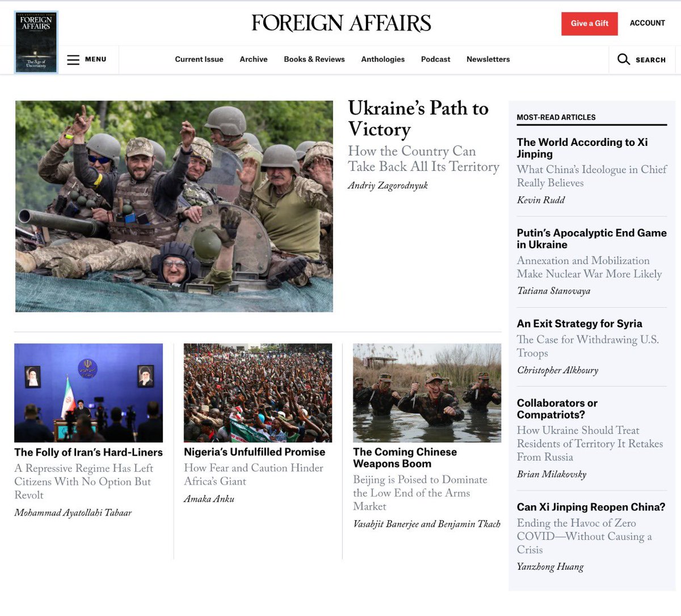The width and height of the screenshot is (681, 616).
Task: Open Books & Reviews section
Action: pyautogui.click(x=314, y=59)
